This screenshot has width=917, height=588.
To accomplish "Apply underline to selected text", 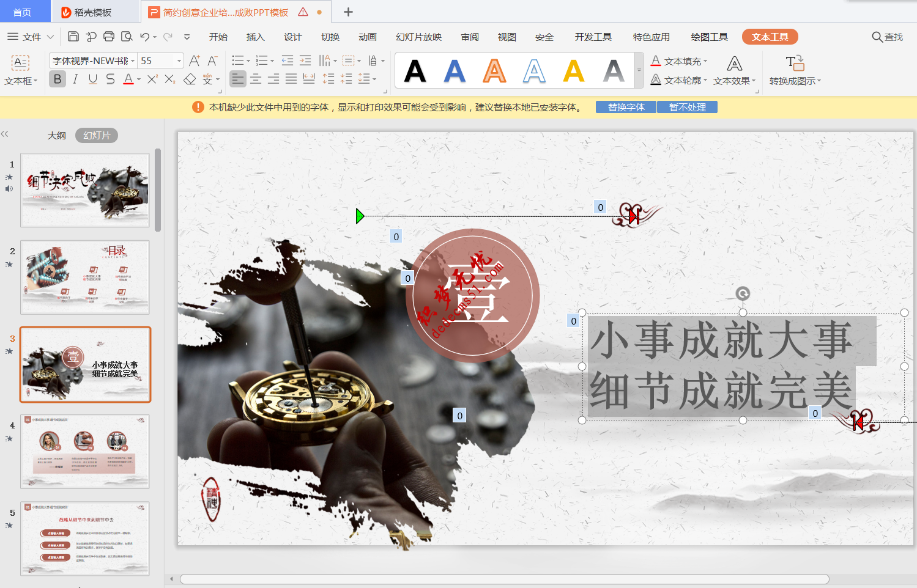I will pos(92,79).
